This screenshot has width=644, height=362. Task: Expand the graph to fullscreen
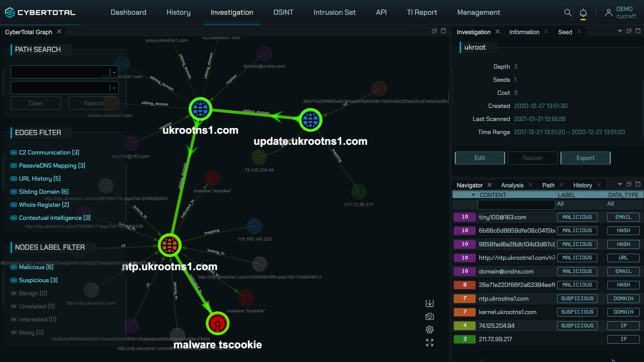tap(429, 342)
